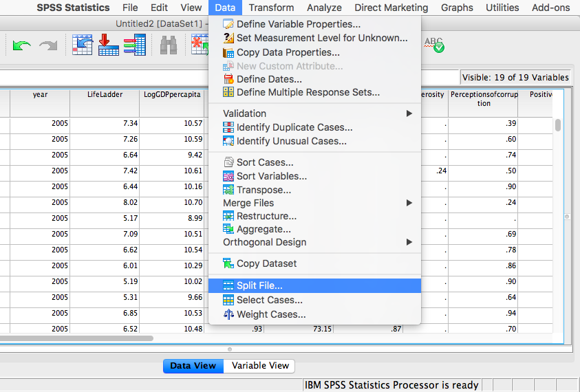
Task: Open the Add-ons menu
Action: [551, 8]
